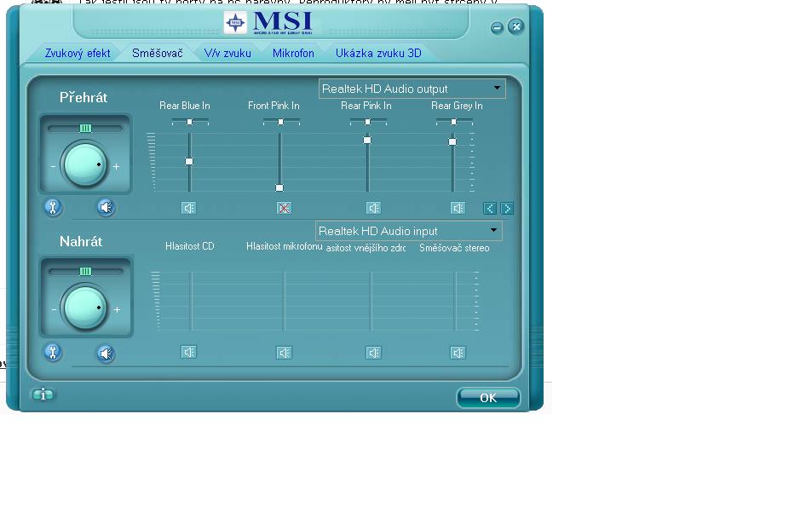
Task: Unmute the Front Pink In channel
Action: click(x=284, y=208)
